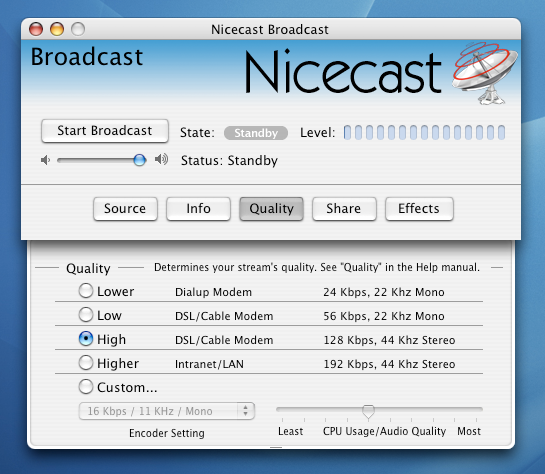Click the '24 Kbps, 22 Khz Mono' text
Image resolution: width=545 pixels, height=474 pixels.
tap(384, 292)
